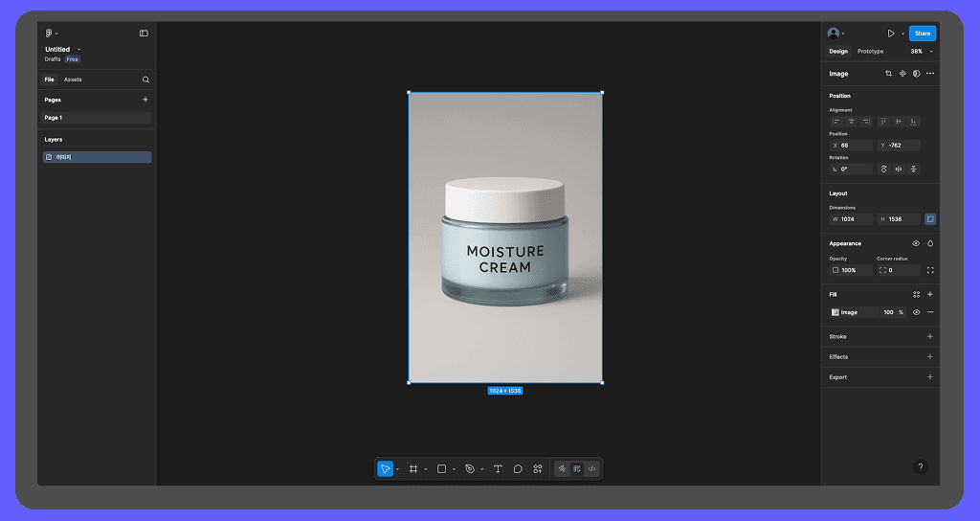Open the help question mark button
980x521 pixels.
[920, 466]
